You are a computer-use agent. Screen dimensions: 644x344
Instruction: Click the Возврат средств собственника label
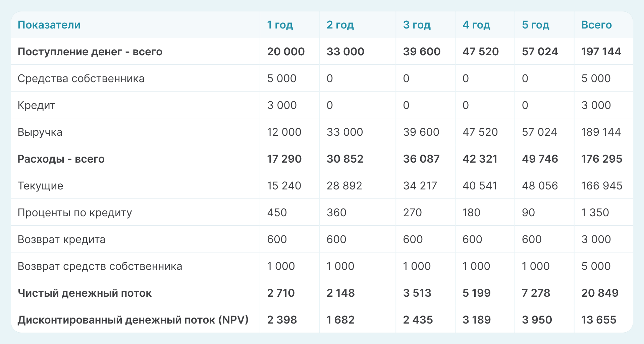pyautogui.click(x=100, y=266)
